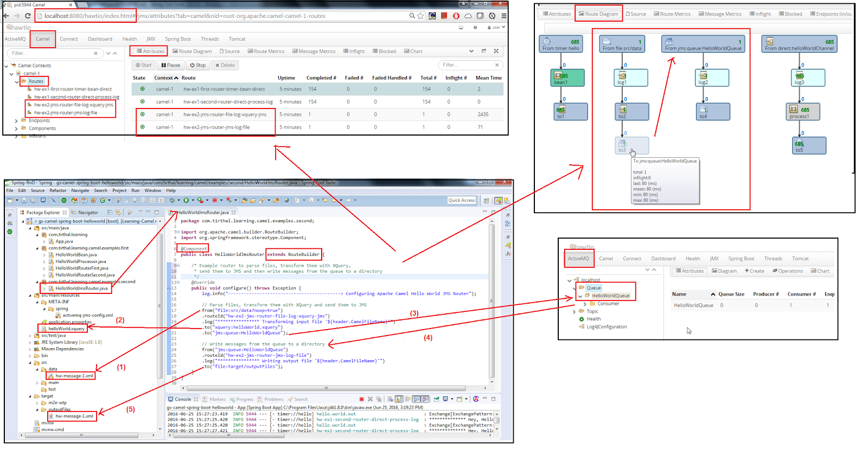This screenshot has height=449, width=868.
Task: Select helloWorld.xquery in Package Explorer
Action: [66, 329]
